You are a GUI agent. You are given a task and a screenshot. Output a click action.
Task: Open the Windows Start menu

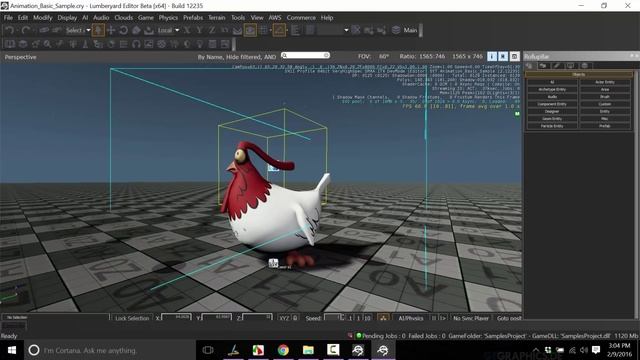point(12,350)
